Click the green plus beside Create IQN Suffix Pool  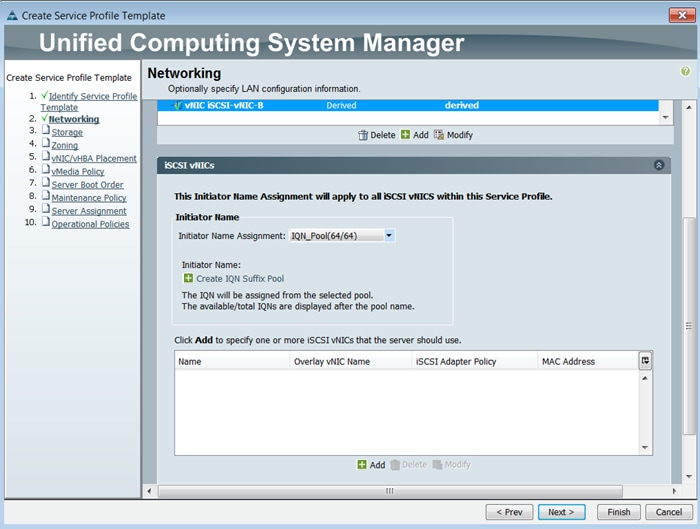pyautogui.click(x=188, y=278)
